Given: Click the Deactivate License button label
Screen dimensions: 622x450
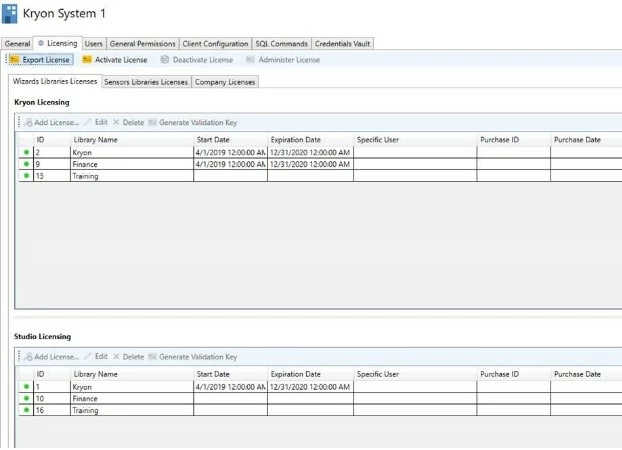Looking at the screenshot, I should [x=203, y=60].
